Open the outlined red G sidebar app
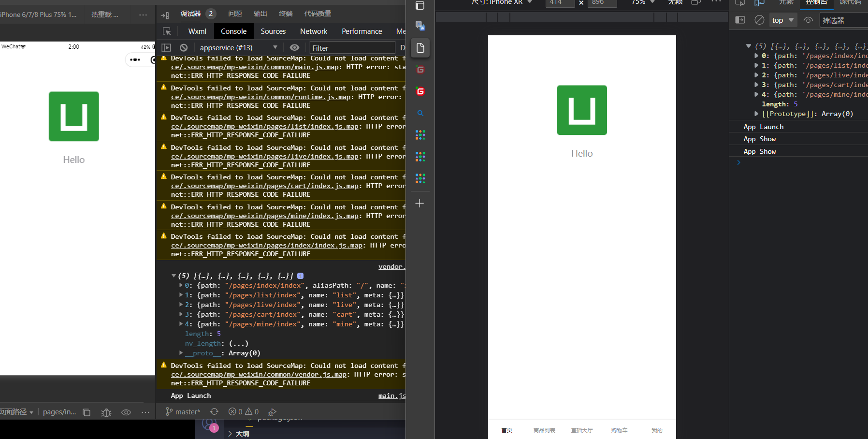 [x=420, y=70]
